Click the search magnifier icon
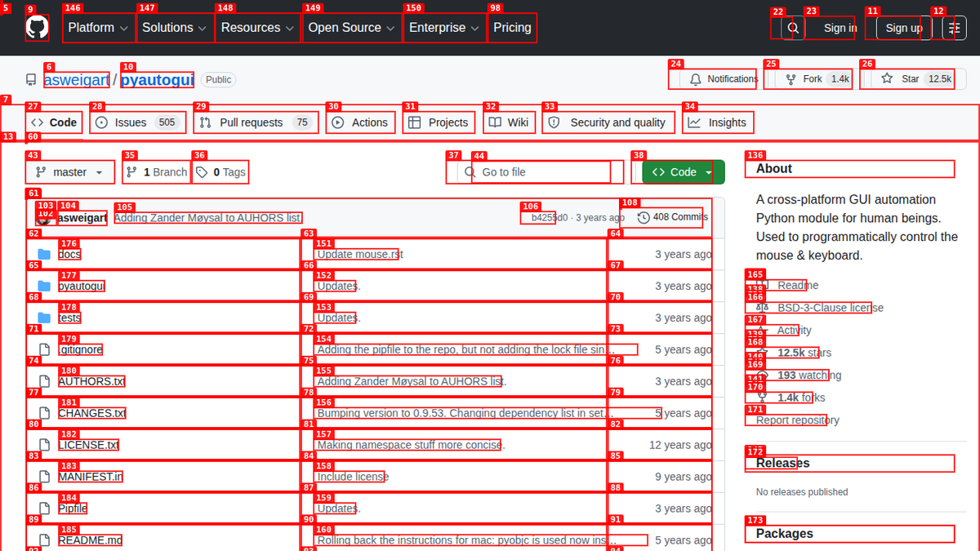This screenshot has width=980, height=551. pos(791,28)
